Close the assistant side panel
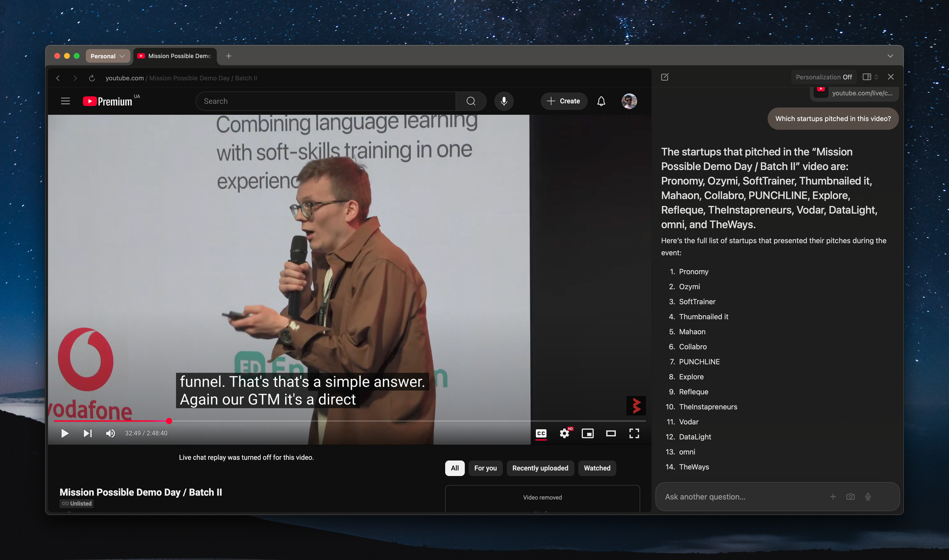The image size is (949, 560). coord(891,77)
